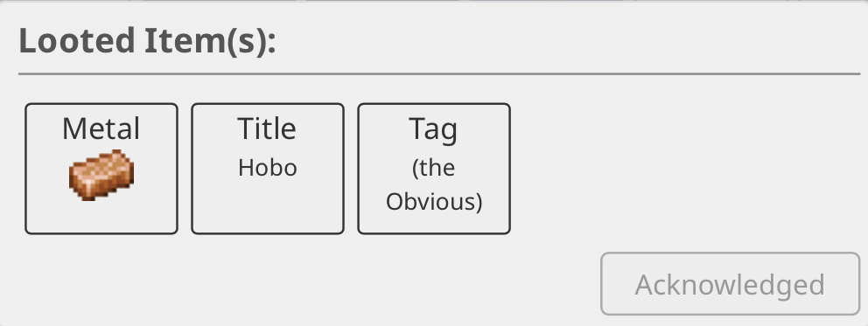The height and width of the screenshot is (326, 868).
Task: Click the "Hobo" title name
Action: point(268,168)
